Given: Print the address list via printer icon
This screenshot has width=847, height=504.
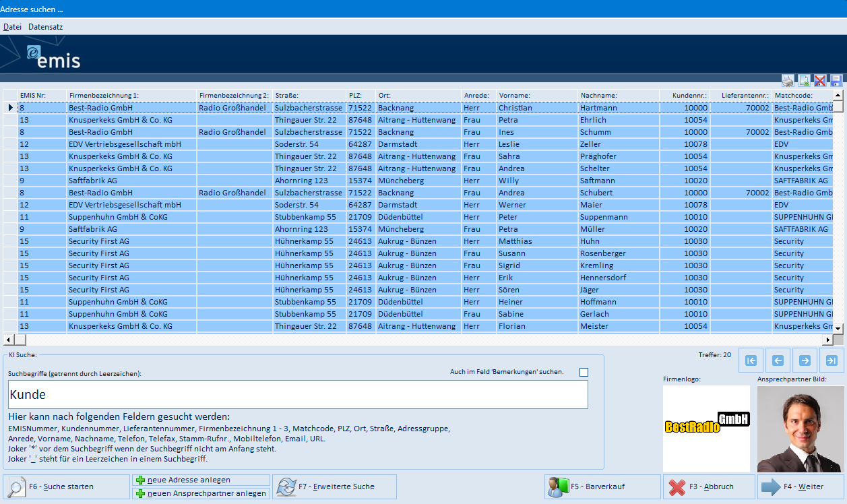Looking at the screenshot, I should [788, 81].
